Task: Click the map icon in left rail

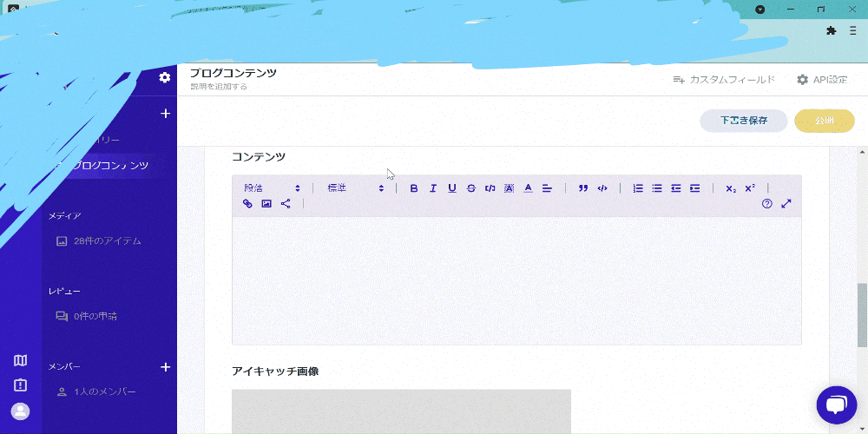Action: [x=21, y=360]
